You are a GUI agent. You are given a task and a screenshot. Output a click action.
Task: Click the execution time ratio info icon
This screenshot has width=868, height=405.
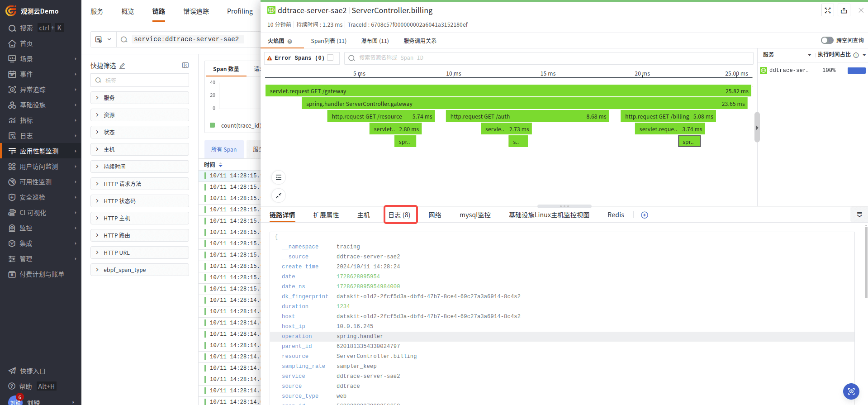856,55
